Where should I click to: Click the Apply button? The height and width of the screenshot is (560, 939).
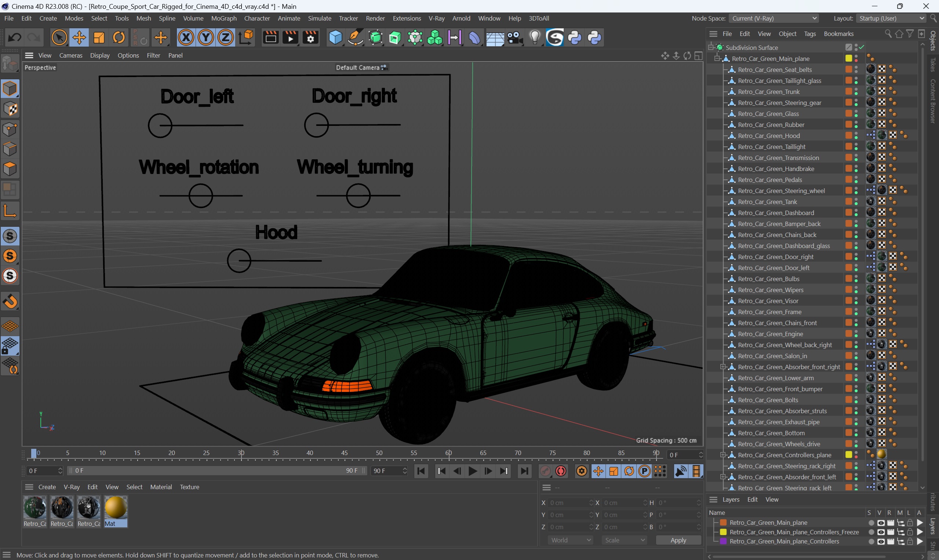(x=678, y=540)
